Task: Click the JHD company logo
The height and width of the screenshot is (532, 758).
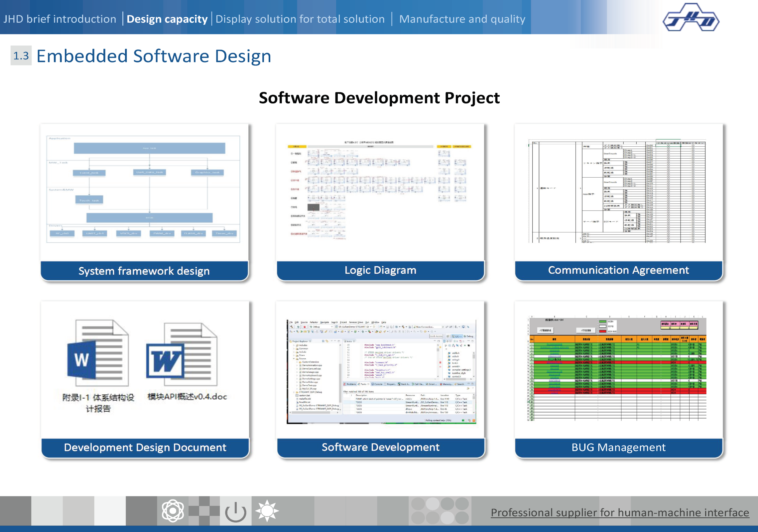Action: click(691, 18)
